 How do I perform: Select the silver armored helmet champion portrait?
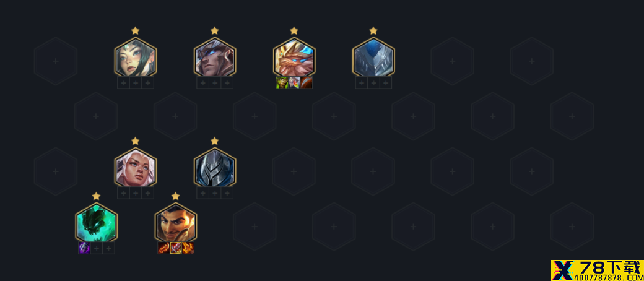[x=214, y=168]
